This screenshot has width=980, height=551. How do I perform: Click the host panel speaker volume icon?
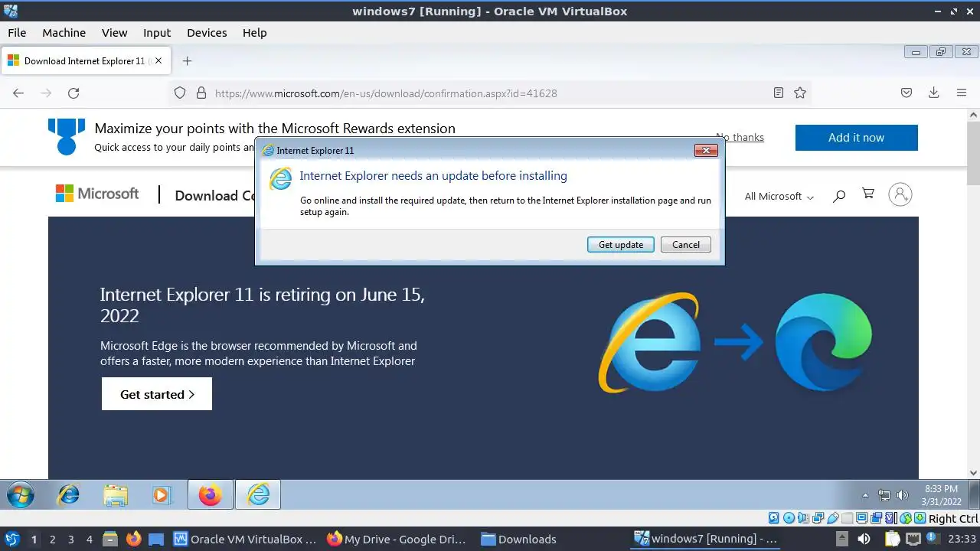pos(864,539)
